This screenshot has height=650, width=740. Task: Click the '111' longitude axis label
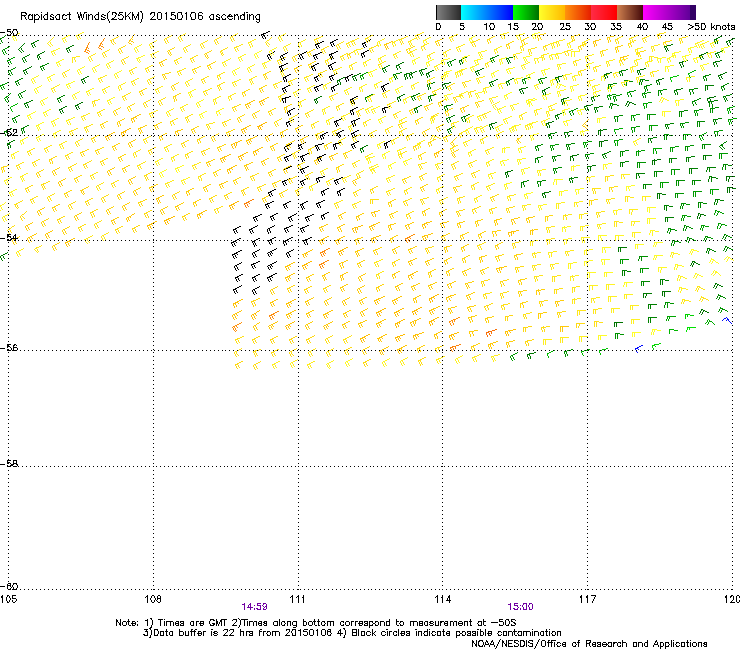(297, 599)
